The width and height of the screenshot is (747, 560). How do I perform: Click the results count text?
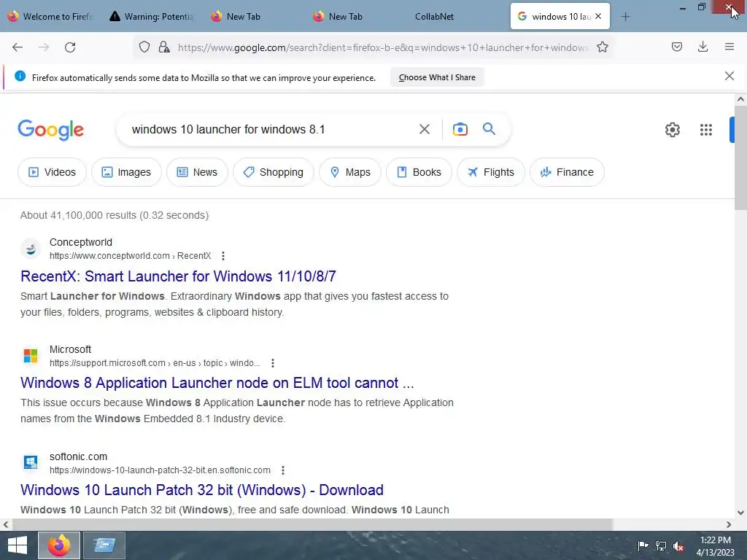pyautogui.click(x=115, y=215)
